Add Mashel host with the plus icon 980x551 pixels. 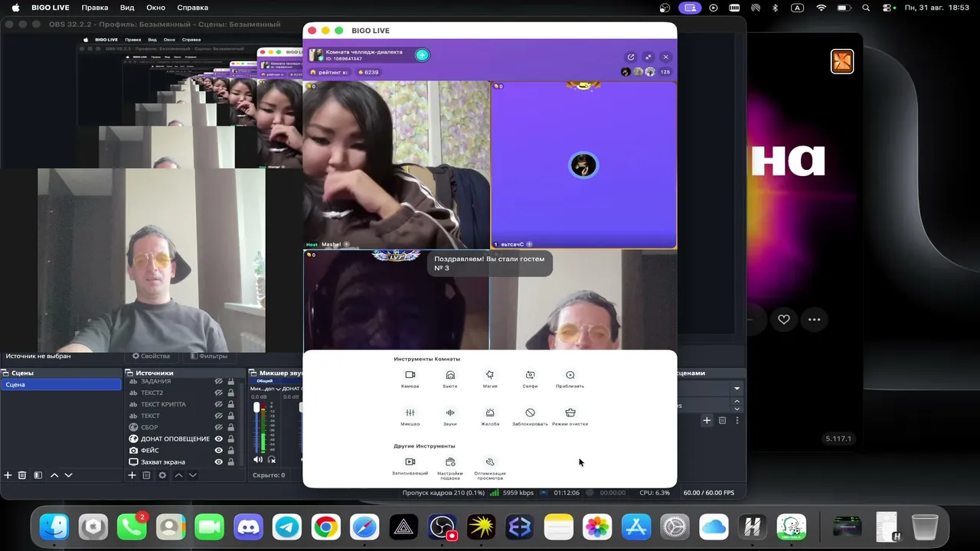347,245
